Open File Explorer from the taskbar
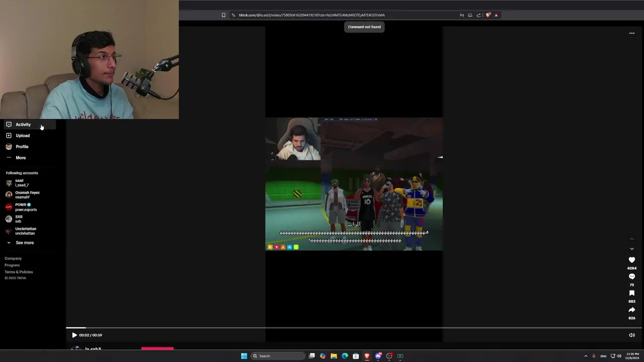 pos(334,356)
